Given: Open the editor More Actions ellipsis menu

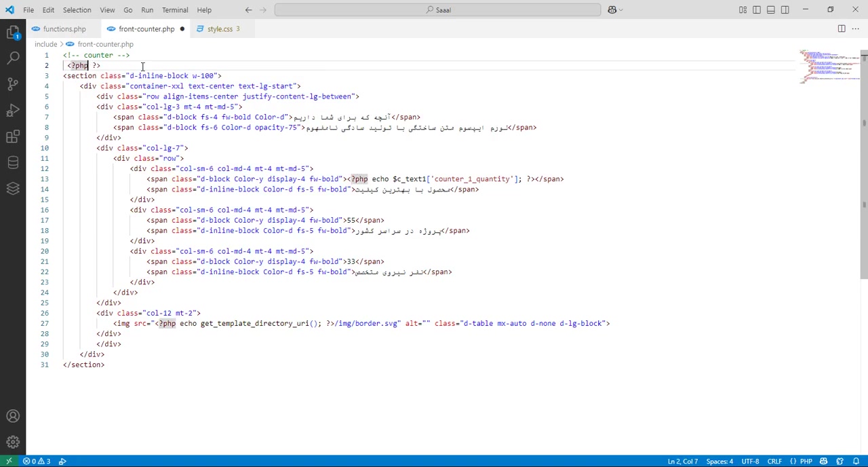Looking at the screenshot, I should [855, 29].
